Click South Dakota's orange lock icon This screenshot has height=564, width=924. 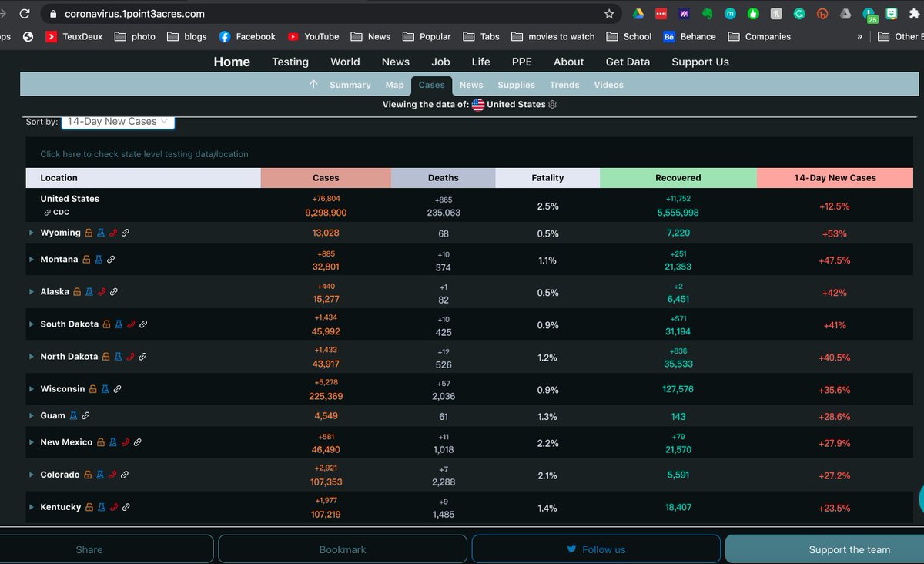[x=106, y=324]
